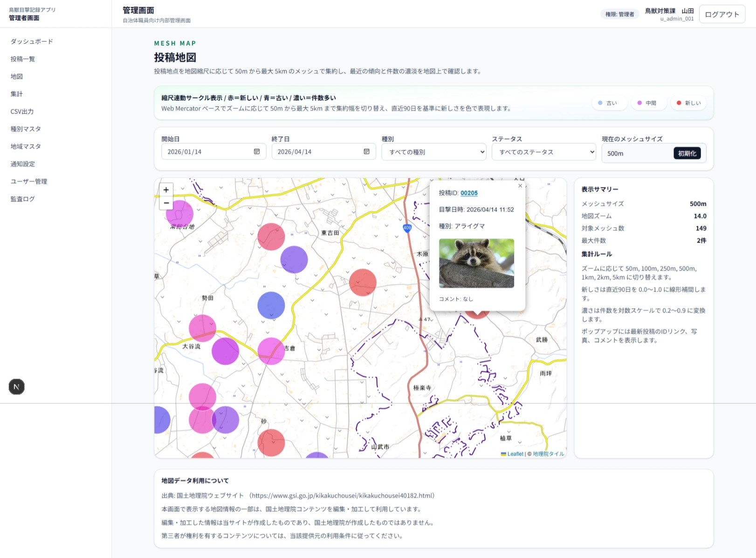
Task: Click the blue circle above 吉倉
Action: (271, 306)
